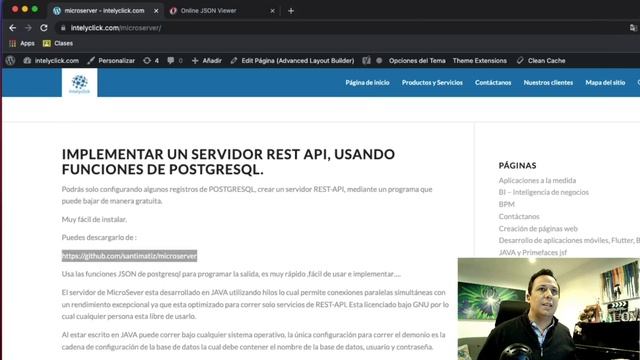
Task: Click the text "Muy fácil de instalar."
Action: [94, 219]
